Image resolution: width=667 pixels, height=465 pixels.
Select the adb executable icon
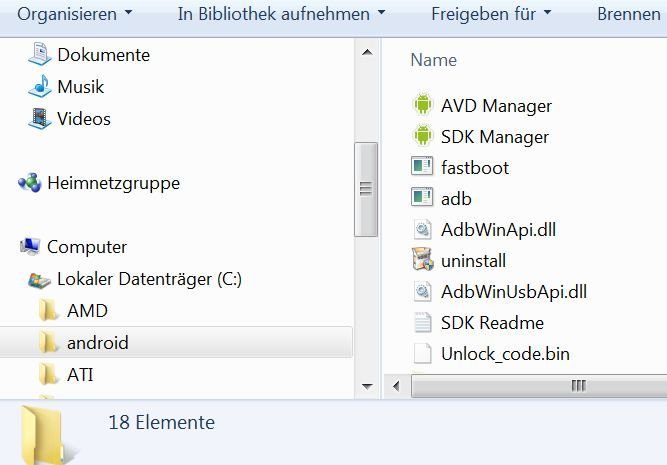click(422, 198)
